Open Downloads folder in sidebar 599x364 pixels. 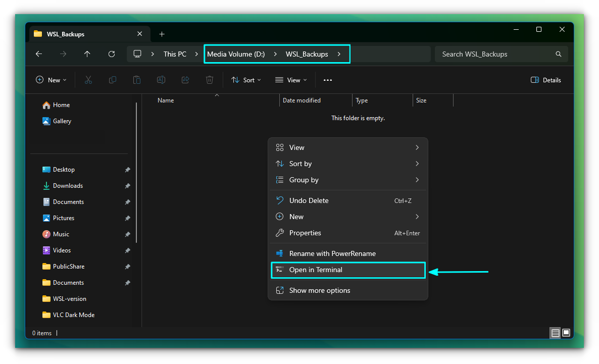[68, 186]
